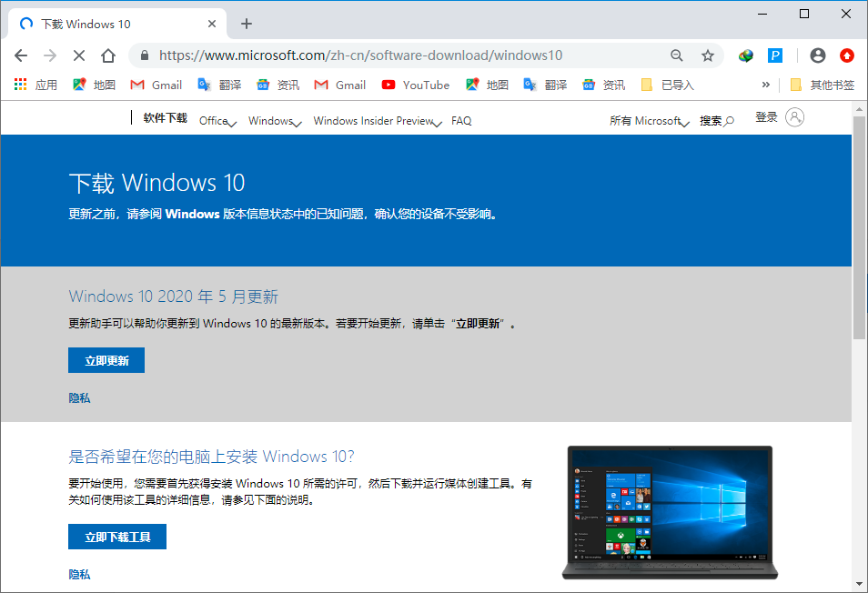The width and height of the screenshot is (868, 593).
Task: Select the 下载 Windows 10 browser tab
Action: 117,24
